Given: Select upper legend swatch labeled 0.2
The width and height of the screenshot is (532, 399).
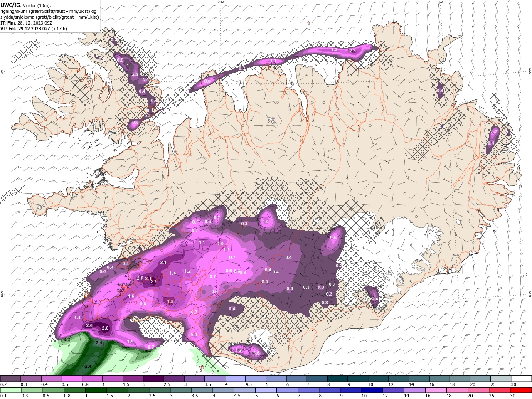Looking at the screenshot, I should pyautogui.click(x=10, y=379).
